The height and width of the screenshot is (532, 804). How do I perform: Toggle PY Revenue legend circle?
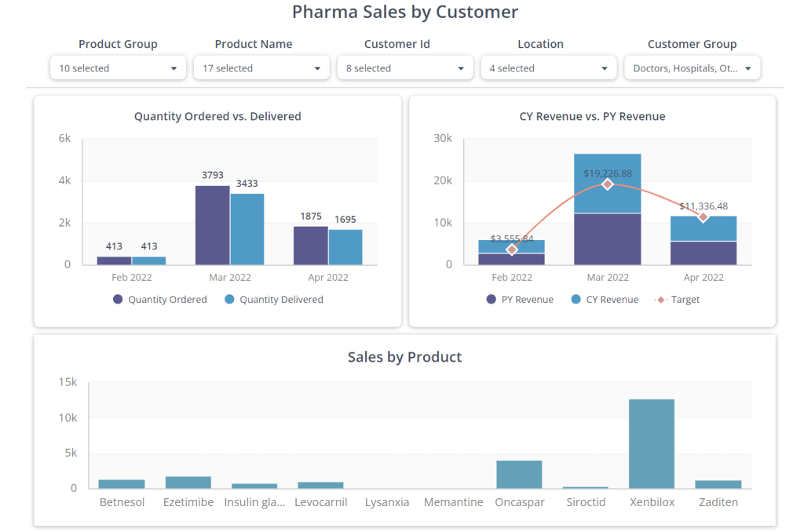[x=492, y=299]
